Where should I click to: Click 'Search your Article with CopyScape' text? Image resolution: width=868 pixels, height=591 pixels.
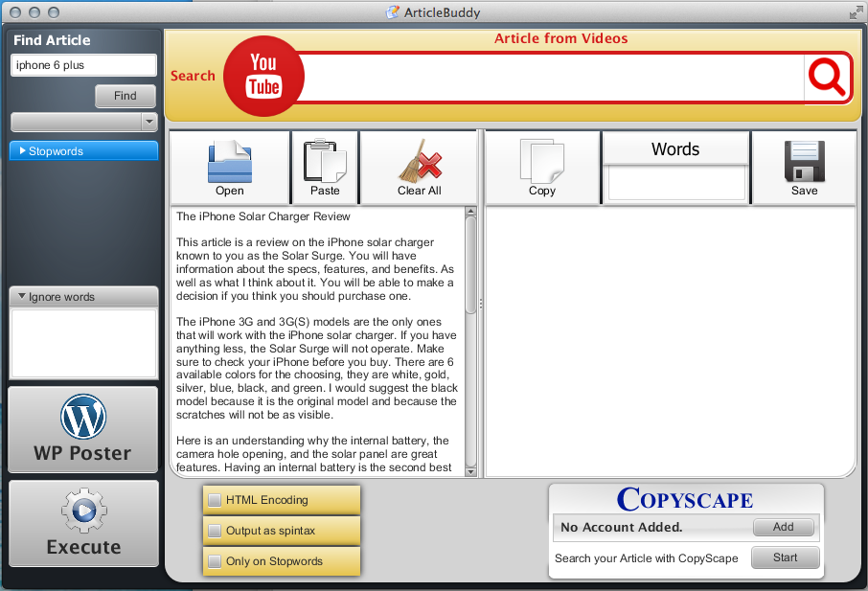(x=646, y=558)
